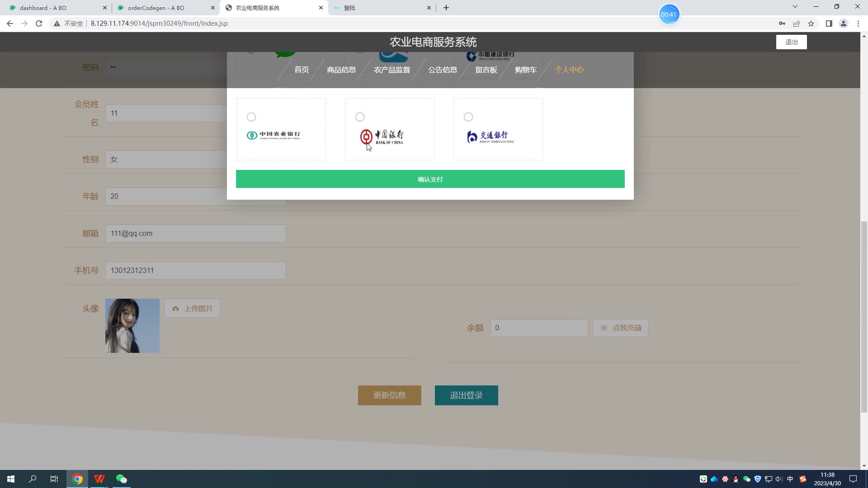
Task: Click the Chrome taskbar icon
Action: click(x=78, y=479)
